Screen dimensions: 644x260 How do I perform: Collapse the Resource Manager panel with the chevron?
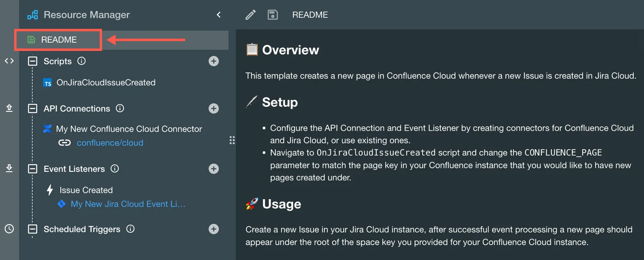219,15
